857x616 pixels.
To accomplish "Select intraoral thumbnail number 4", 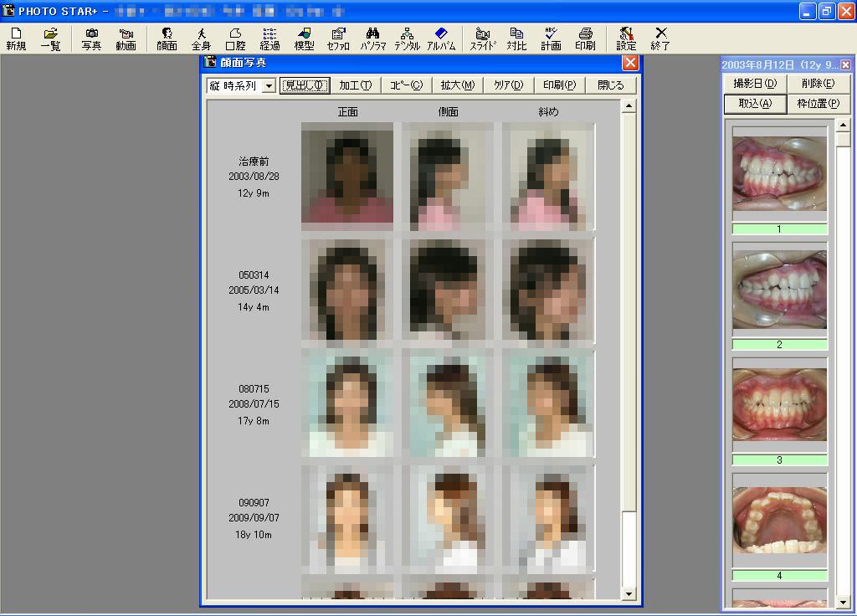I will click(x=779, y=520).
